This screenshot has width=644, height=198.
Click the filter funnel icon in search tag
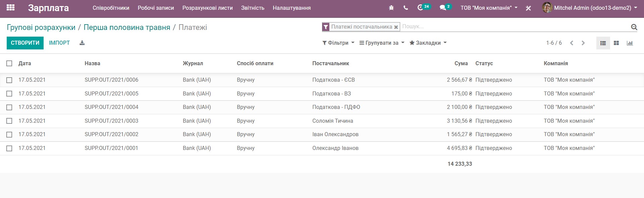click(x=326, y=27)
